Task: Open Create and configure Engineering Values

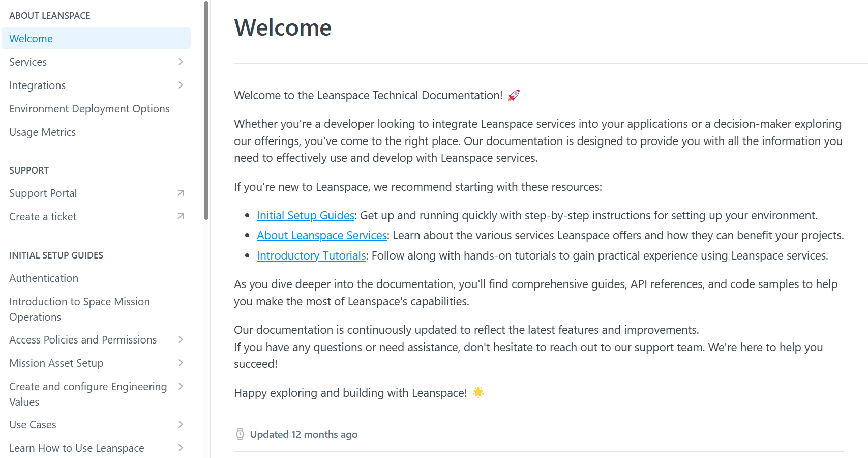Action: [88, 394]
